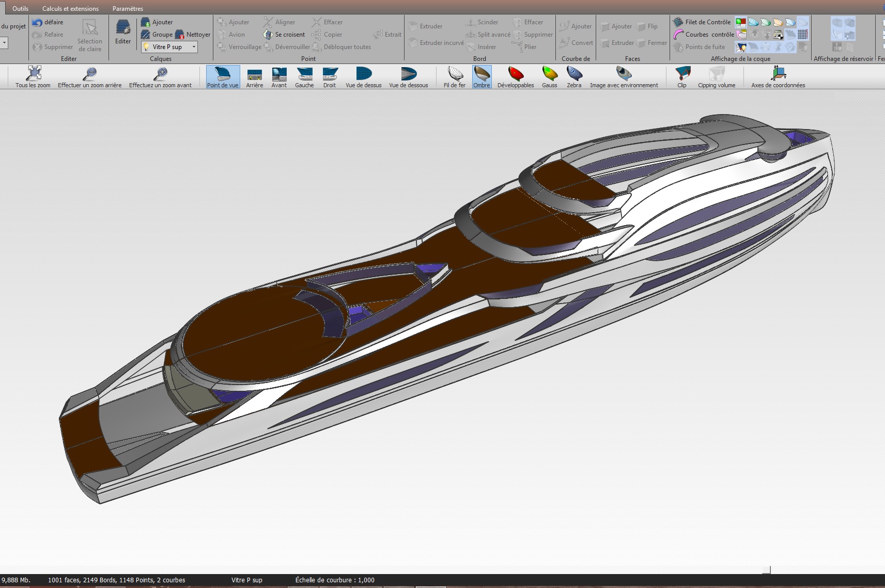Click Ajouter in the Point group

click(233, 22)
